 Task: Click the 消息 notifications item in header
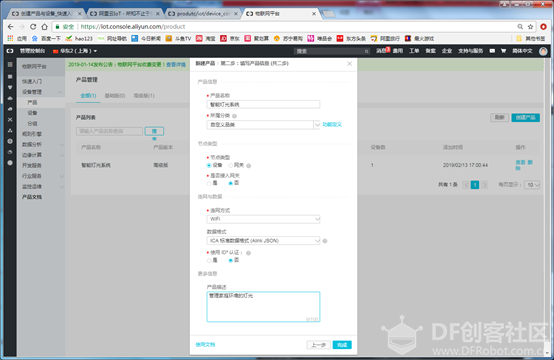tap(382, 51)
